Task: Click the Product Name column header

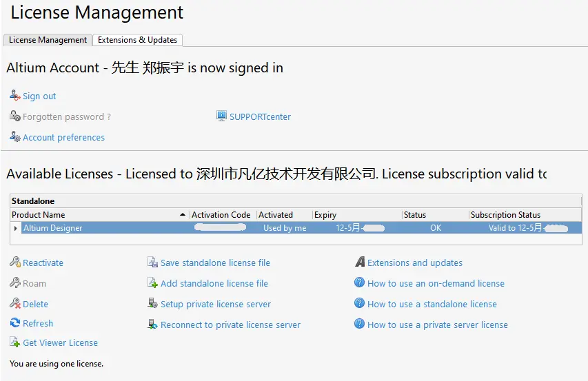Action: (100, 215)
